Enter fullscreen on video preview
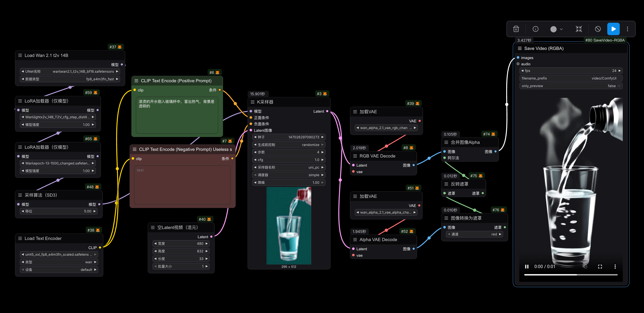The image size is (644, 313). [600, 267]
